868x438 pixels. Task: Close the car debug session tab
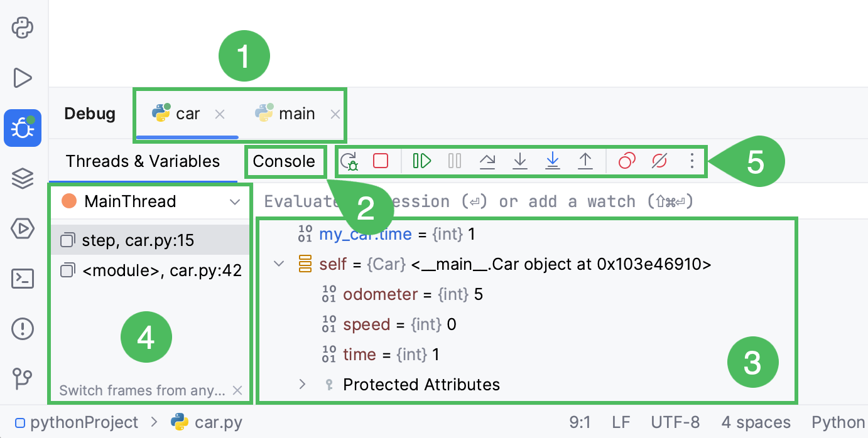(x=220, y=115)
